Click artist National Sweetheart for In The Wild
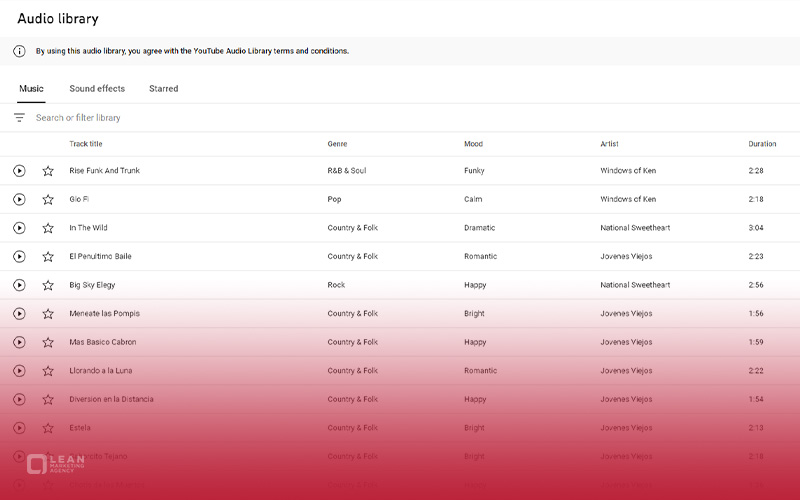The width and height of the screenshot is (800, 500). pos(635,228)
